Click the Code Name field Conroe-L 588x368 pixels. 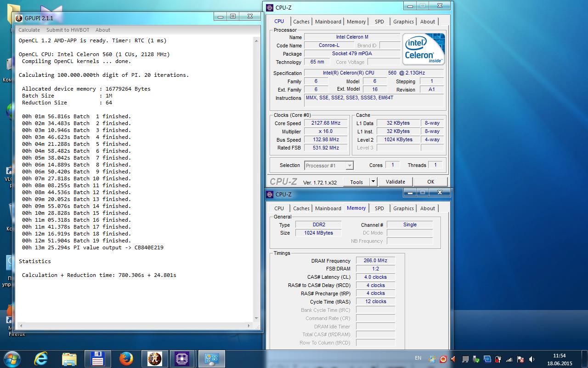coord(329,46)
